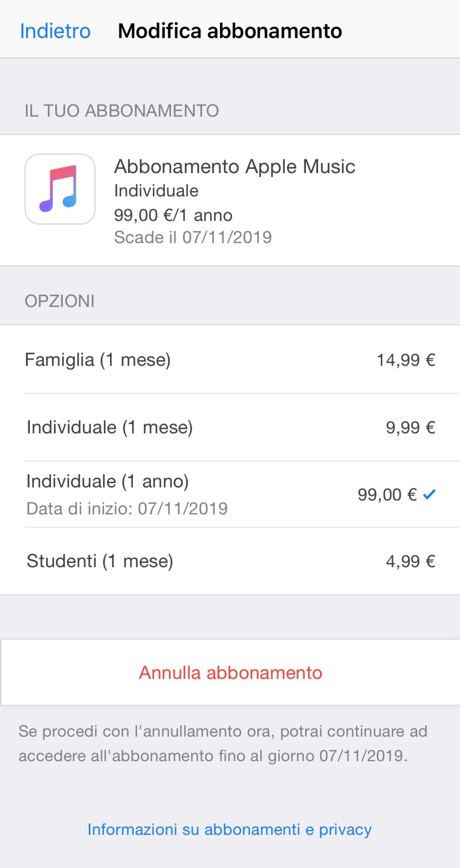This screenshot has width=460, height=868.
Task: Tap the 9,99 € monthly price
Action: [x=410, y=428]
